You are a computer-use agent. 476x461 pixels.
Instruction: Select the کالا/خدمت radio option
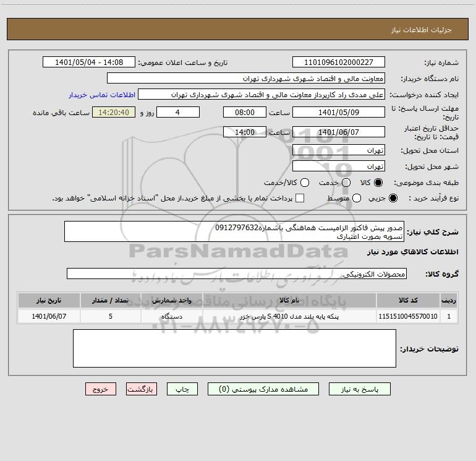pos(305,183)
